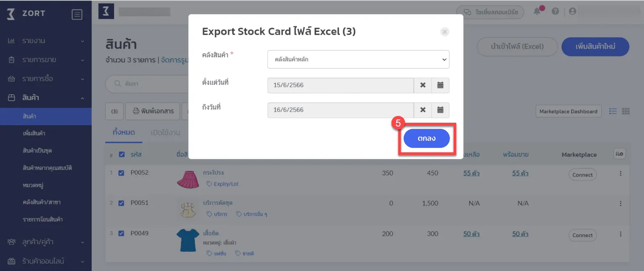The height and width of the screenshot is (271, 644).
Task: Clear the end date 16/6/2566
Action: pyautogui.click(x=423, y=110)
